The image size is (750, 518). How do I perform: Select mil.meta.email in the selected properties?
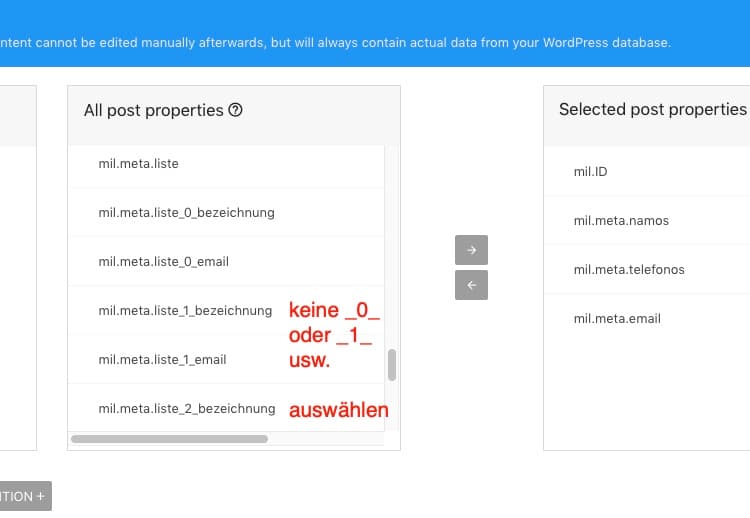pyautogui.click(x=617, y=318)
